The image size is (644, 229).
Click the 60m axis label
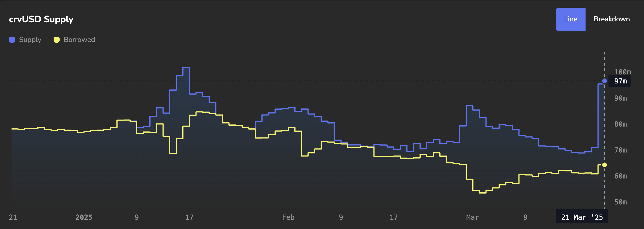tap(621, 176)
